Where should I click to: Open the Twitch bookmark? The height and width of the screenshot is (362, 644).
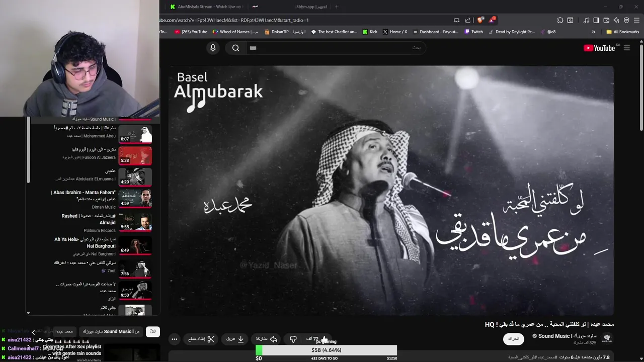click(x=473, y=32)
